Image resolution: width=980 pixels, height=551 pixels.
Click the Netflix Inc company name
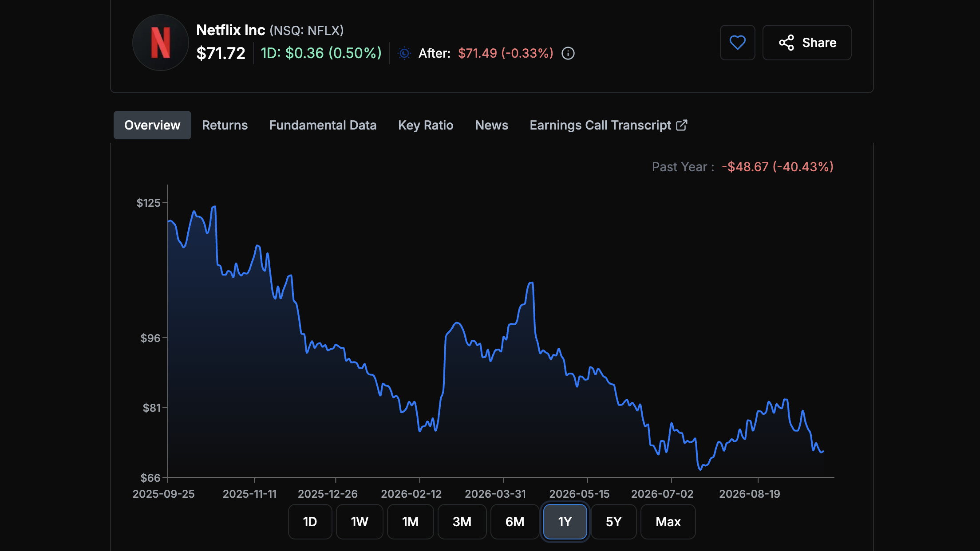pyautogui.click(x=230, y=30)
